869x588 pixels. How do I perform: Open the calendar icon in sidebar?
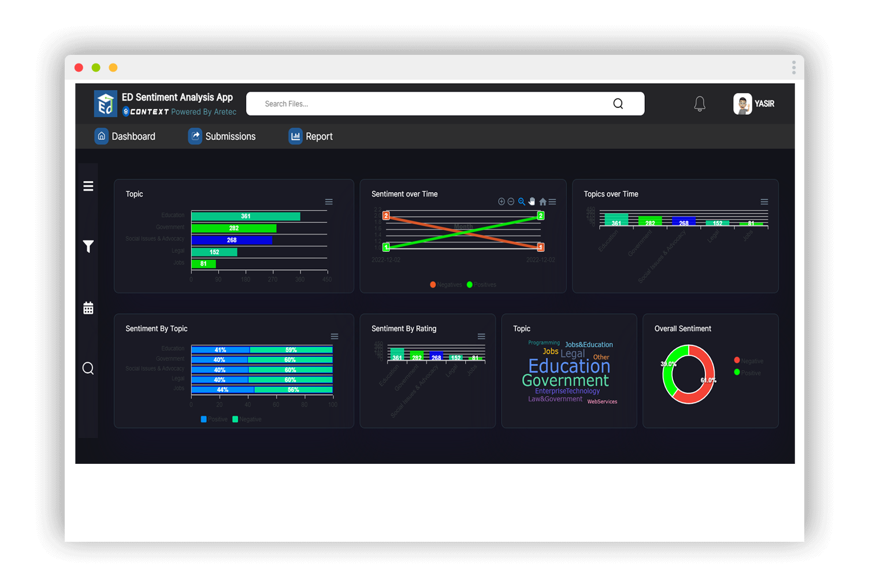[x=88, y=308]
